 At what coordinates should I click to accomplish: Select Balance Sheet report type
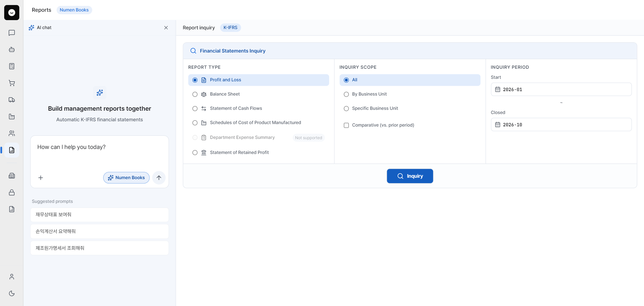click(x=259, y=94)
